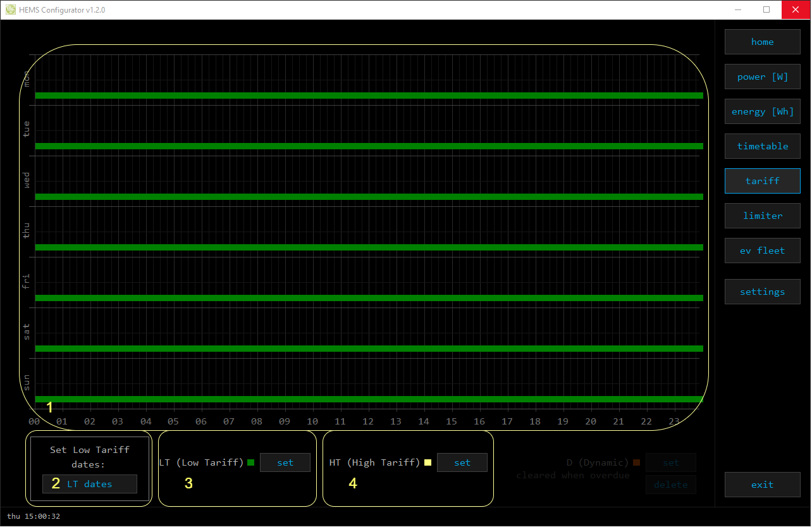This screenshot has width=812, height=527.
Task: Open the energy [Wh] view
Action: [762, 111]
